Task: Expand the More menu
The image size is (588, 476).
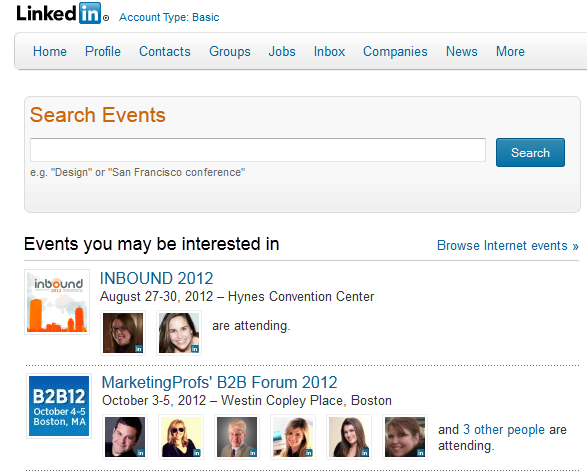Action: 510,51
